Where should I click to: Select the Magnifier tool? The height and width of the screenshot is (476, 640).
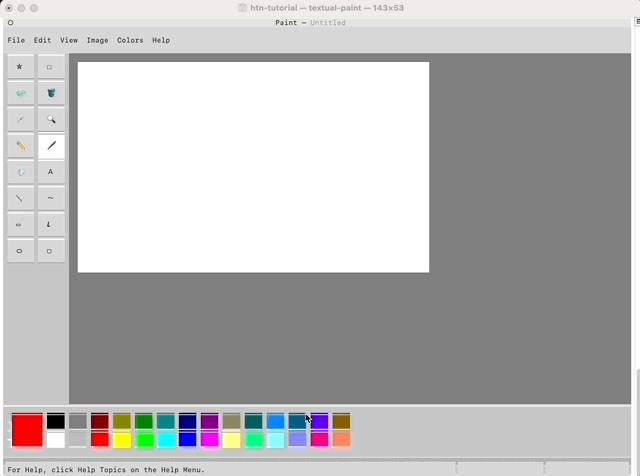click(50, 119)
